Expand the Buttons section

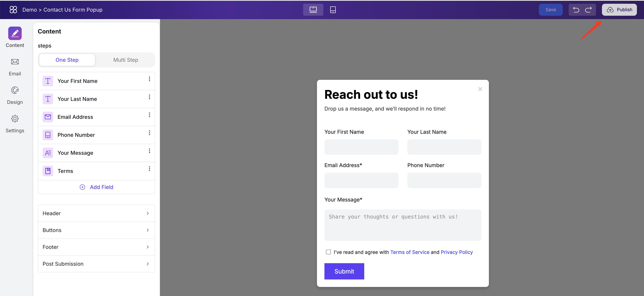point(96,230)
